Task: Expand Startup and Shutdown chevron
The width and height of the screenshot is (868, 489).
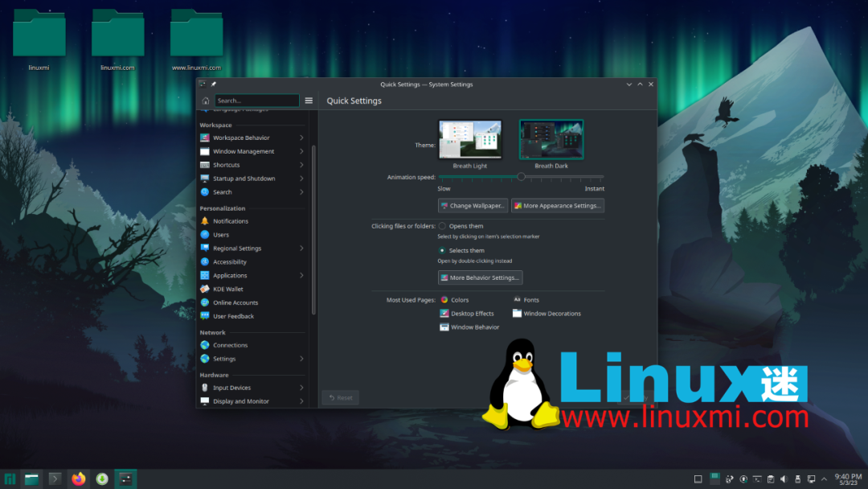Action: 301,179
